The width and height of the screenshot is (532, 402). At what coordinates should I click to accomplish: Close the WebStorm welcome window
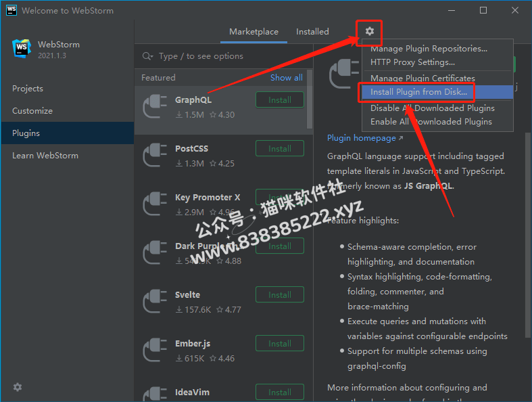[514, 10]
